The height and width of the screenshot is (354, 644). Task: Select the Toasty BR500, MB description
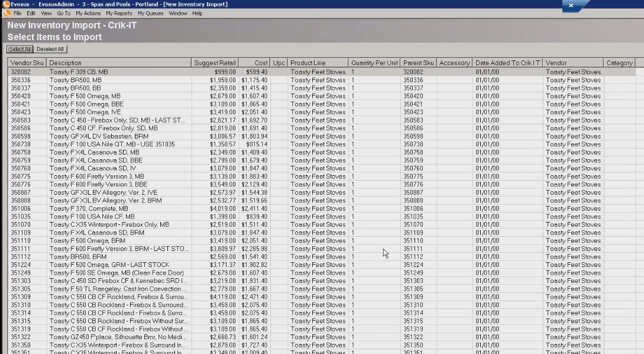tap(75, 80)
